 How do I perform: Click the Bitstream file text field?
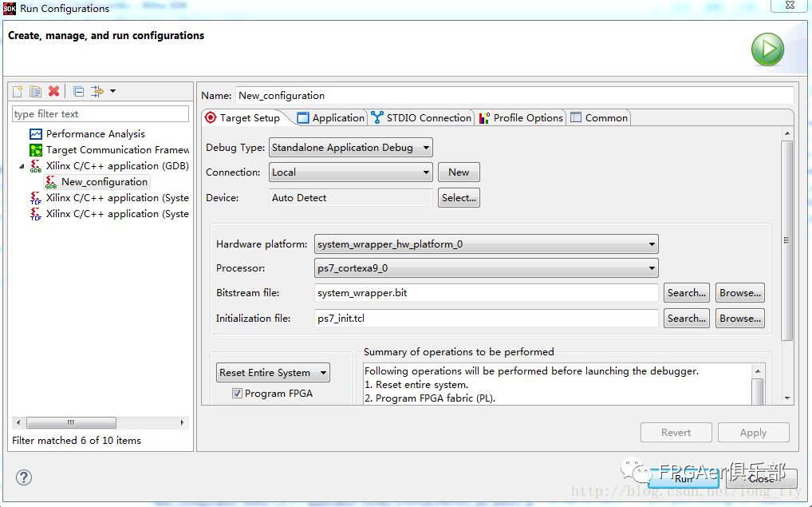tap(487, 293)
